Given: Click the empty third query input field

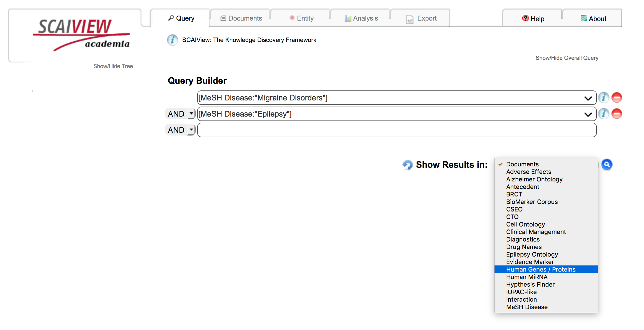Looking at the screenshot, I should [396, 130].
